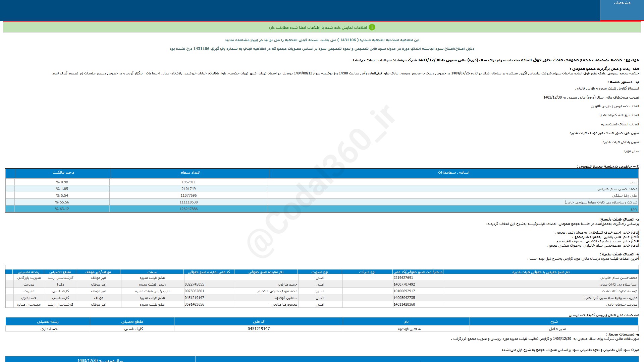Click CEO national code 0451219147
Screen dimensions: 644x362
[259, 329]
